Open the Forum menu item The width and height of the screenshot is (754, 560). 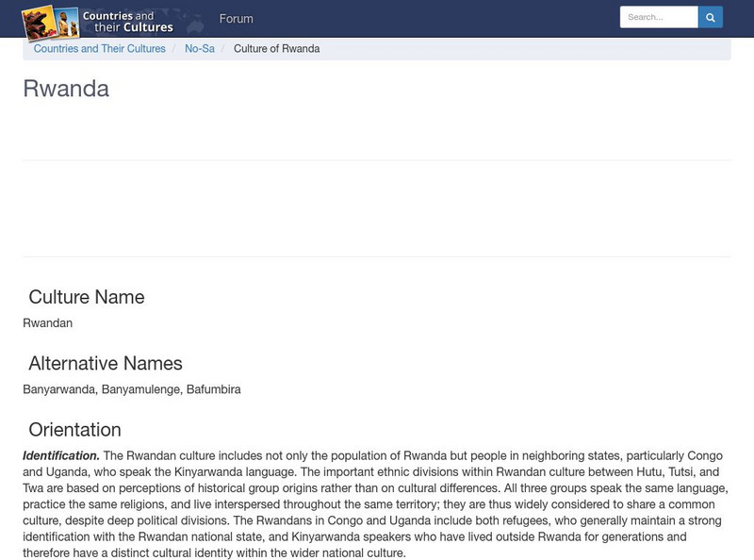tap(237, 18)
